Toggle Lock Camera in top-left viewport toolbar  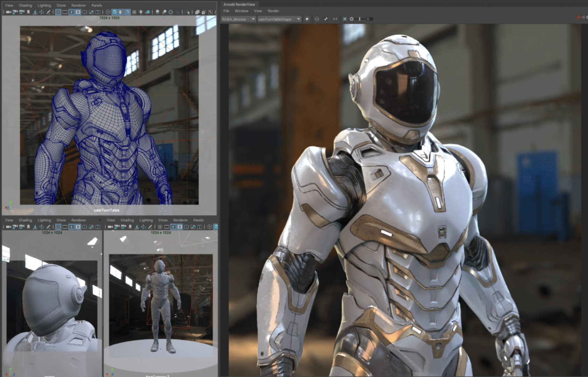point(15,12)
